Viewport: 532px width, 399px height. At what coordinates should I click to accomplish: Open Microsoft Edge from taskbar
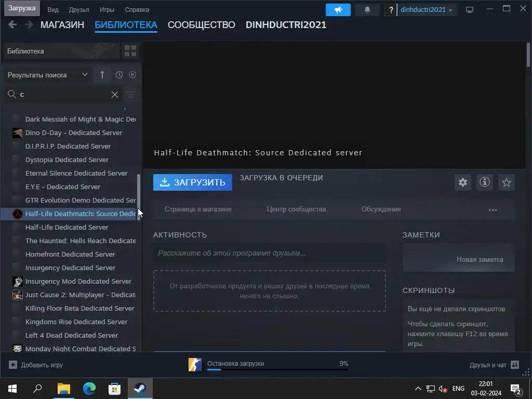[x=89, y=389]
